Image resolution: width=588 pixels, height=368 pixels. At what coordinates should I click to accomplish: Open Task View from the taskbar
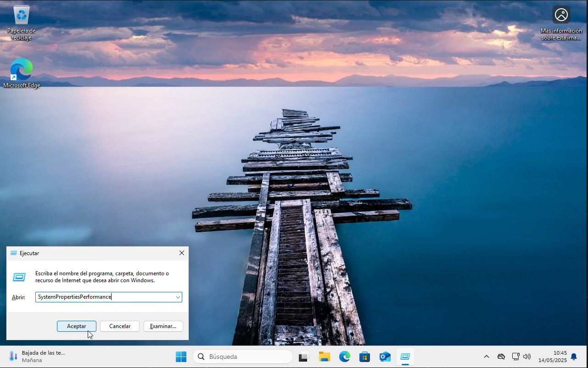(x=304, y=357)
